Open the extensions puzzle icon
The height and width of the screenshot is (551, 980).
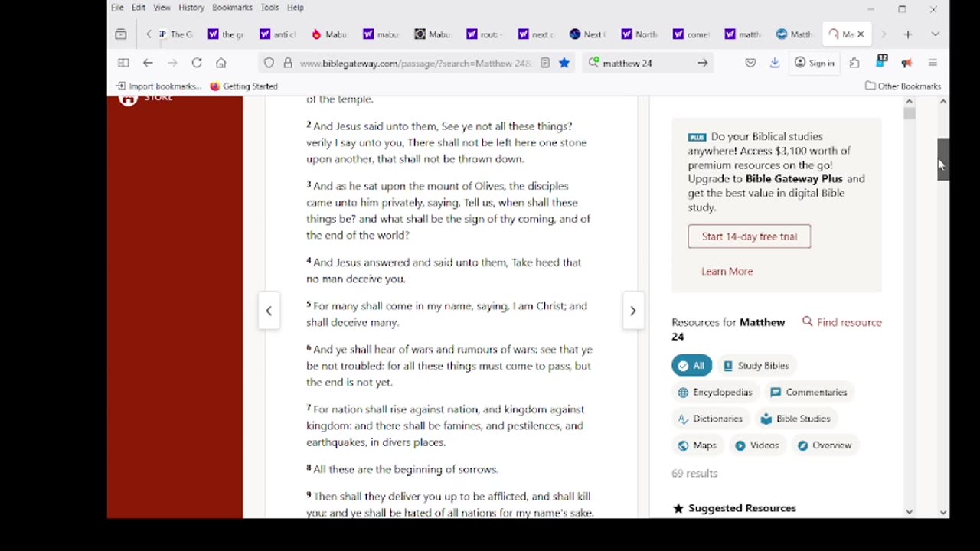point(854,63)
